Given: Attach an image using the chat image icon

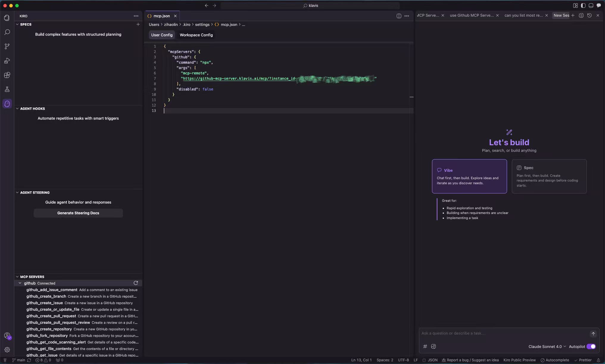Looking at the screenshot, I should [434, 346].
